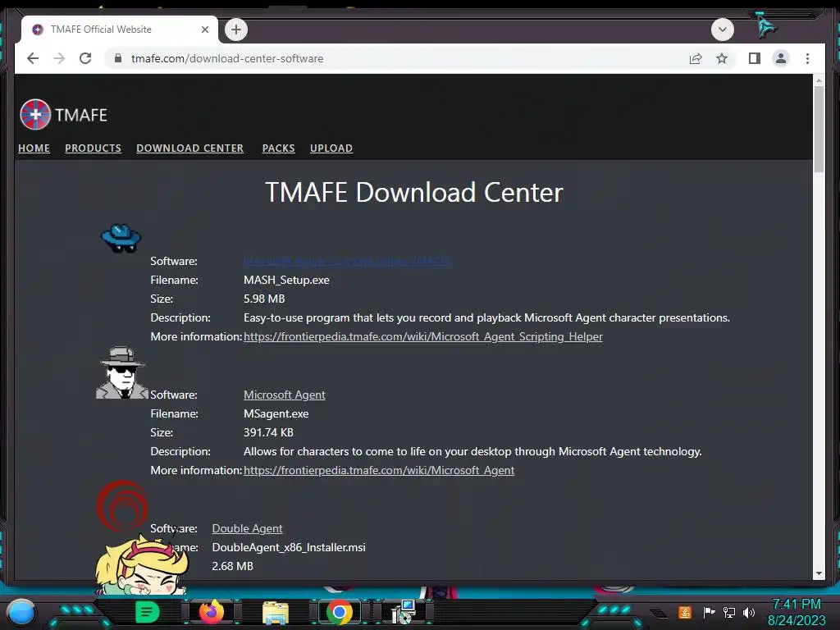Click the Java tray icon
Image resolution: width=840 pixels, height=630 pixels.
pos(685,612)
